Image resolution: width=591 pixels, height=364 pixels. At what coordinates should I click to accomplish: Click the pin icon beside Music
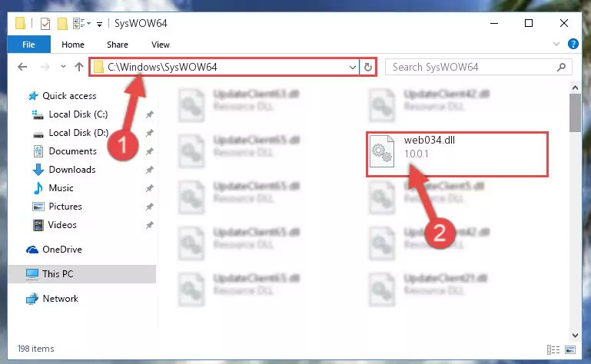(150, 188)
